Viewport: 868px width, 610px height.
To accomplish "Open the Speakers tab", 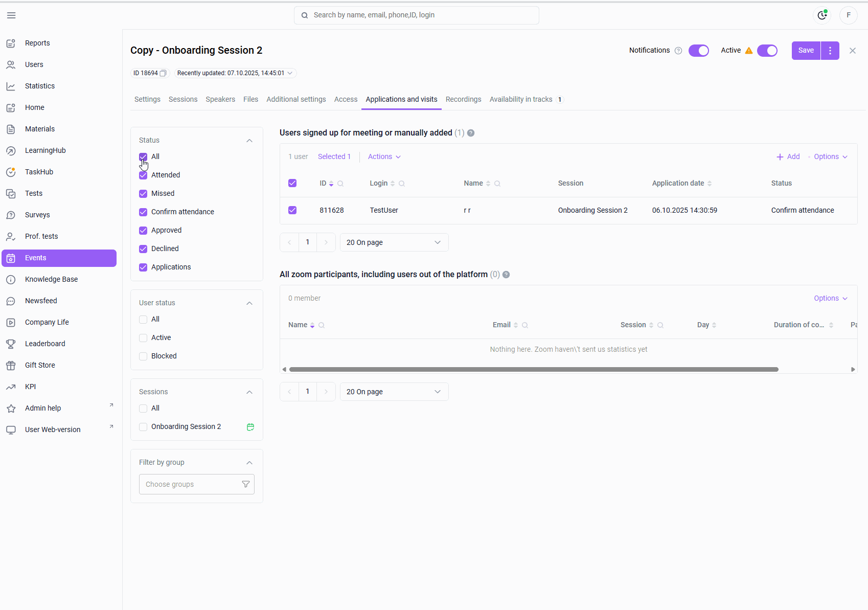I will coord(220,99).
